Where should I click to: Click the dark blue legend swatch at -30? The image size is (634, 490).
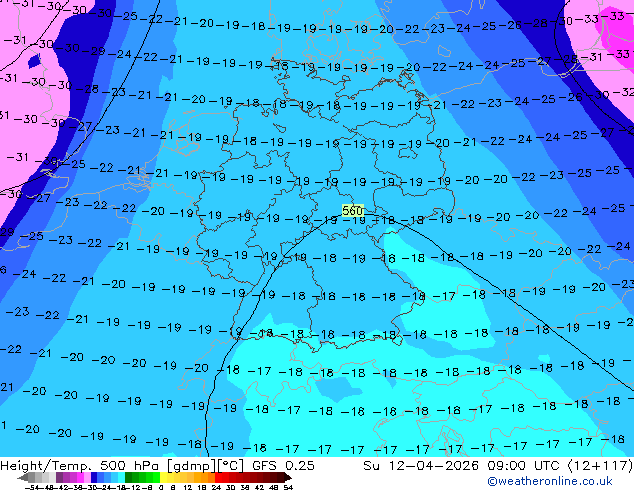pyautogui.click(x=94, y=477)
